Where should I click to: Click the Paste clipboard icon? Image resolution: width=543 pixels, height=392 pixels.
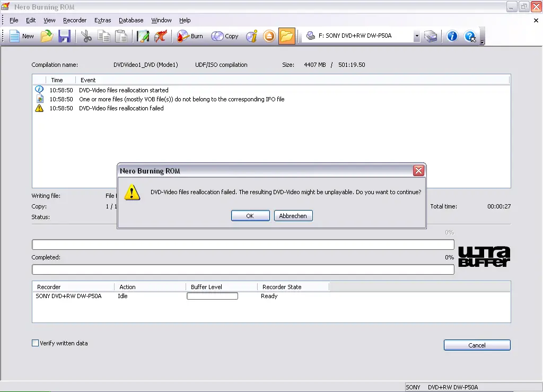(x=121, y=36)
